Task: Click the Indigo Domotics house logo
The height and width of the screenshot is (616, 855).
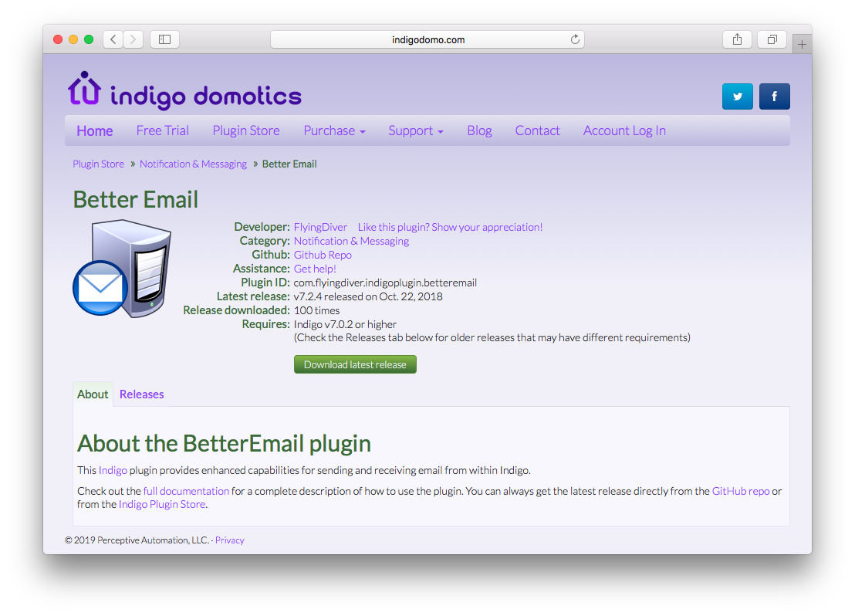Action: (x=85, y=89)
